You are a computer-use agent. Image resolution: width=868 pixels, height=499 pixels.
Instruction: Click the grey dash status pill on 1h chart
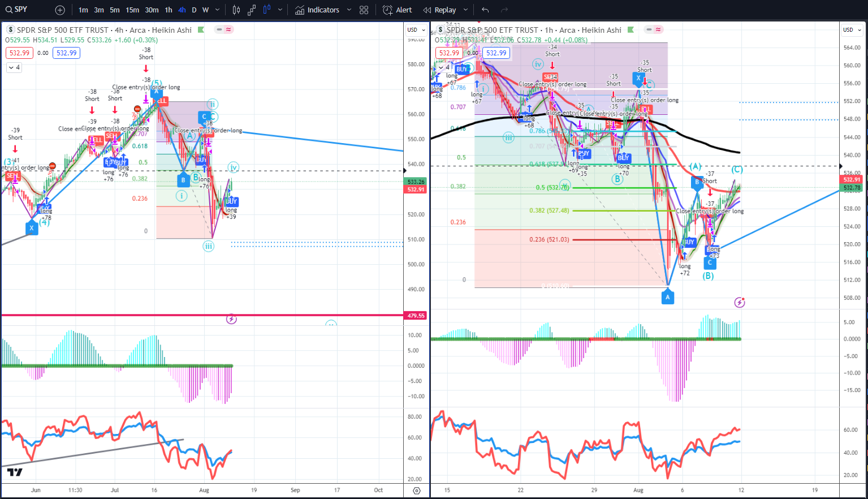650,30
